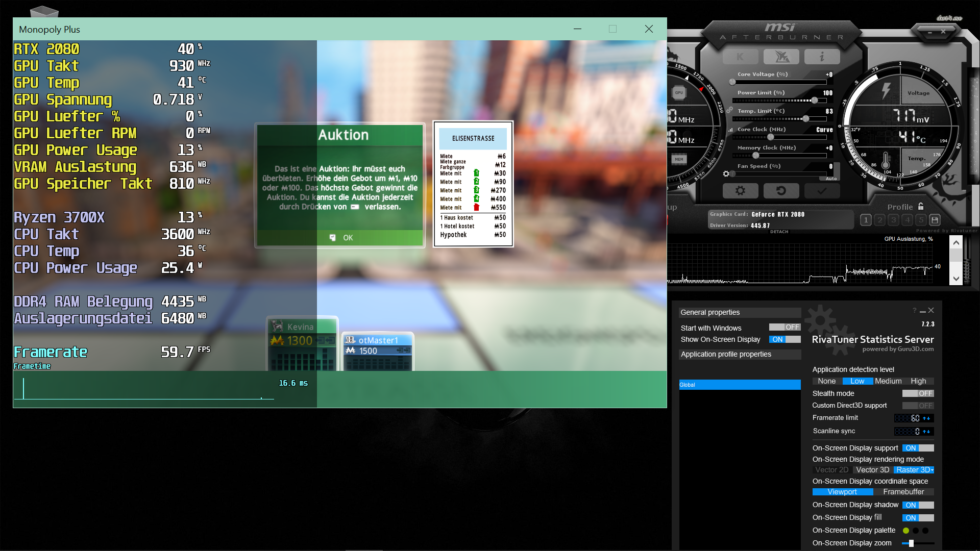Viewport: 980px width, 551px height.
Task: Decrease Scanline sync with the down arrow
Action: tap(928, 432)
